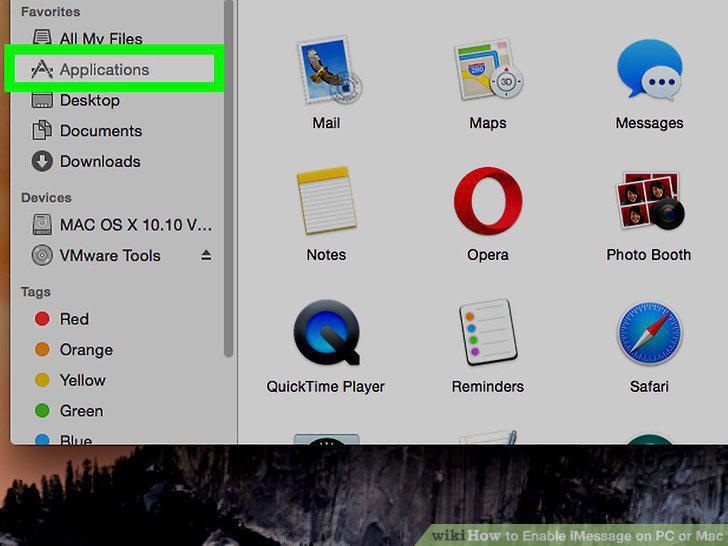728x546 pixels.
Task: Select the Notes app icon
Action: pos(326,200)
